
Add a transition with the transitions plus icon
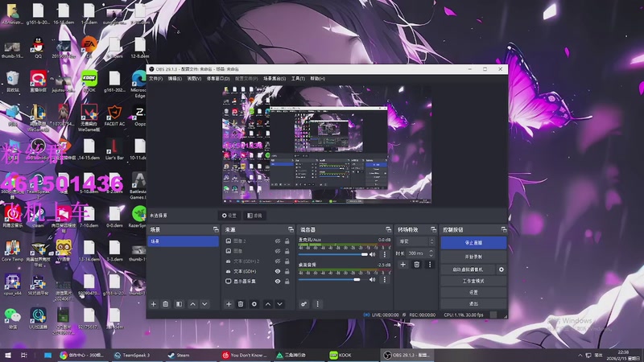coord(403,265)
